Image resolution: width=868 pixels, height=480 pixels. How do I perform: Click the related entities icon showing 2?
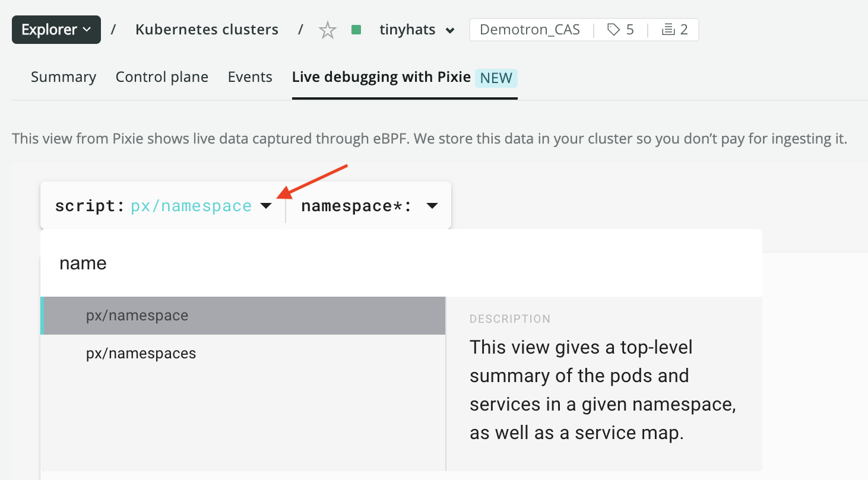675,30
